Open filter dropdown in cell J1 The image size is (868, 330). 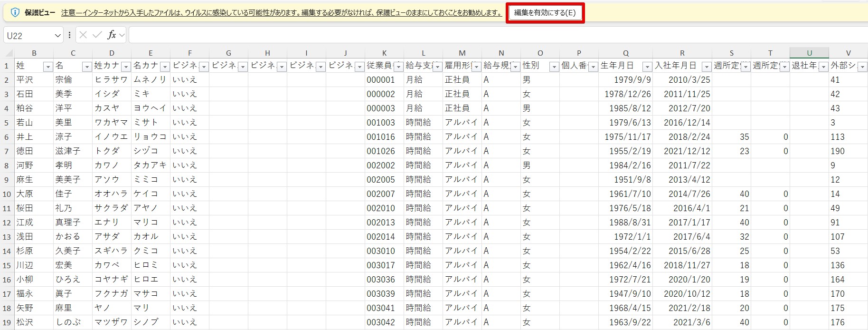(359, 67)
